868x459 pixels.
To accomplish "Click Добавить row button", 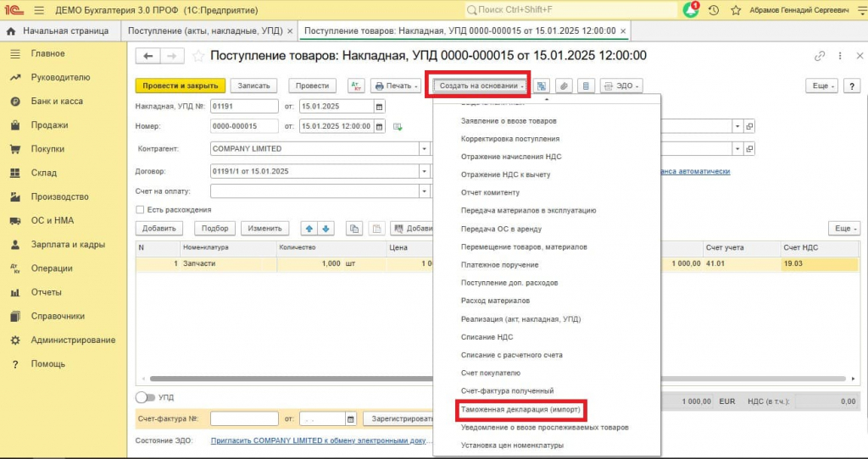I will (x=159, y=229).
